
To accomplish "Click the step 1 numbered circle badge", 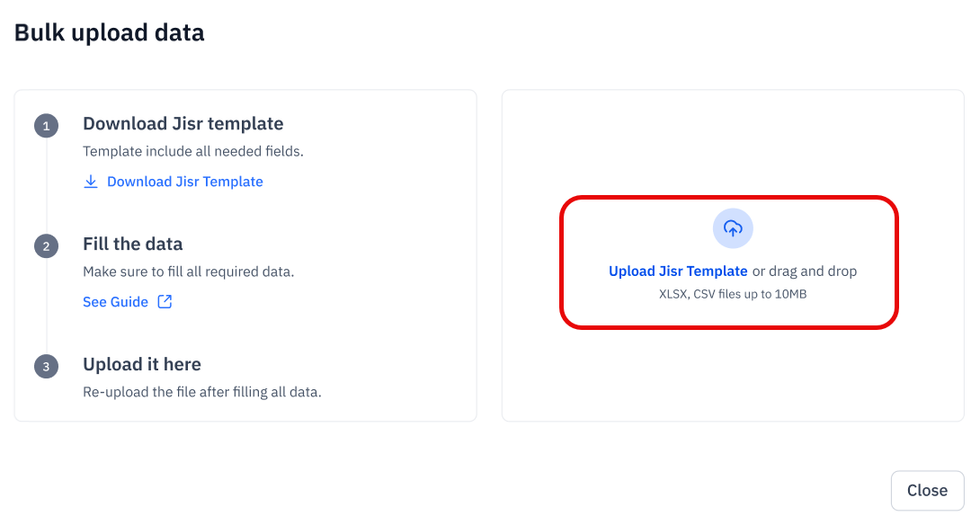I will coord(46,126).
